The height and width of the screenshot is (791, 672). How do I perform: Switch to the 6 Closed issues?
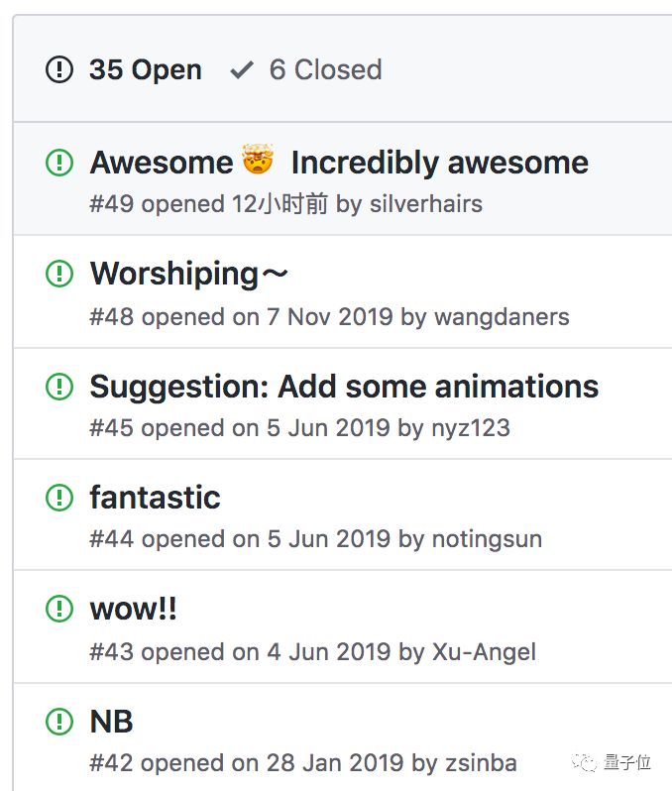pyautogui.click(x=325, y=69)
